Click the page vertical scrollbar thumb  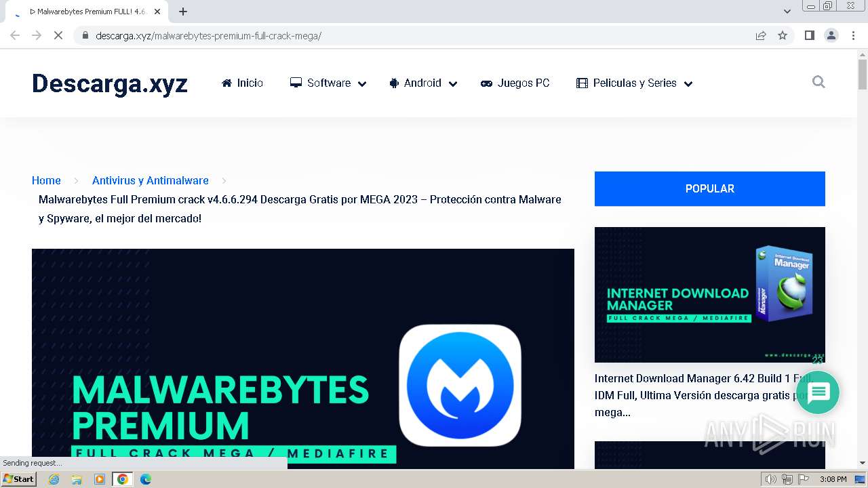tap(863, 75)
